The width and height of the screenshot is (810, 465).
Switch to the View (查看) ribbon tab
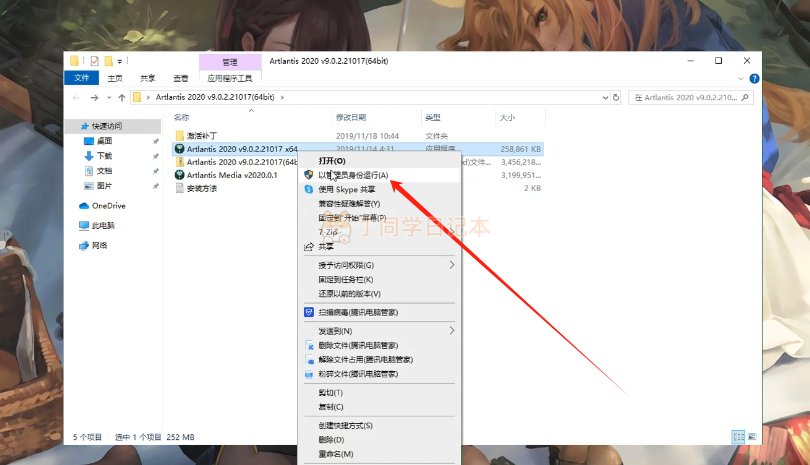(181, 78)
